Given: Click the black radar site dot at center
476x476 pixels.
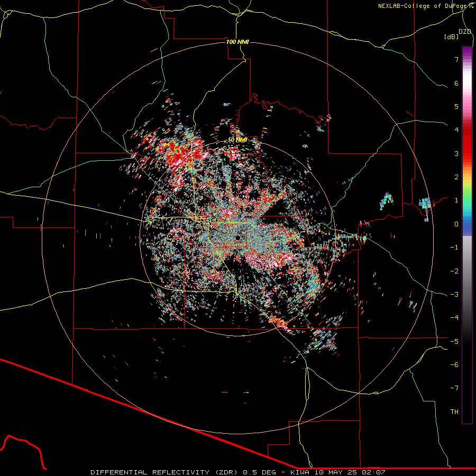Looking at the screenshot, I should (x=238, y=237).
